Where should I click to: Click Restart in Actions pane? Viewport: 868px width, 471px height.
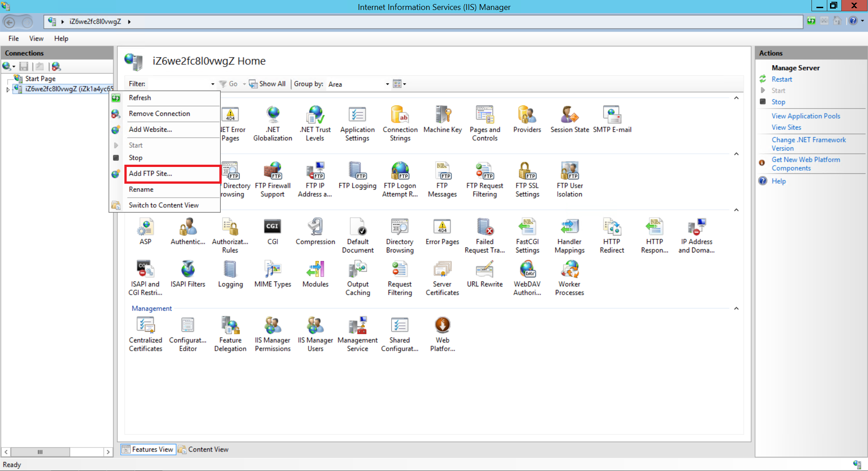pos(782,79)
